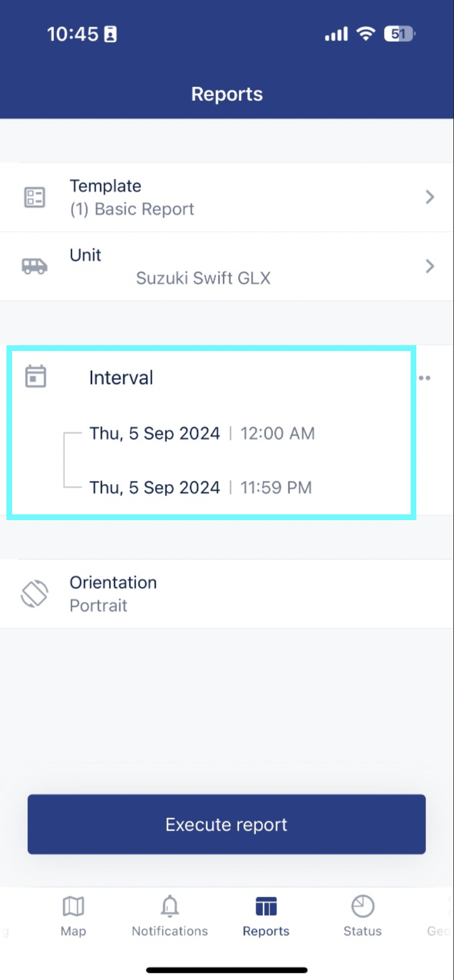Change start date Thu, 5 Sep 2024
454x980 pixels.
point(155,434)
